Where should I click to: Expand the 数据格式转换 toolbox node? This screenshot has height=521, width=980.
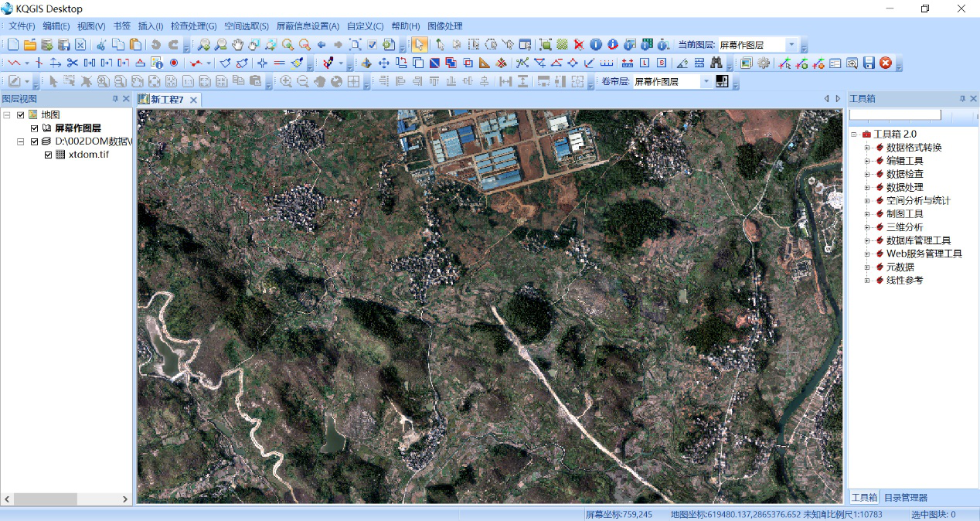867,148
